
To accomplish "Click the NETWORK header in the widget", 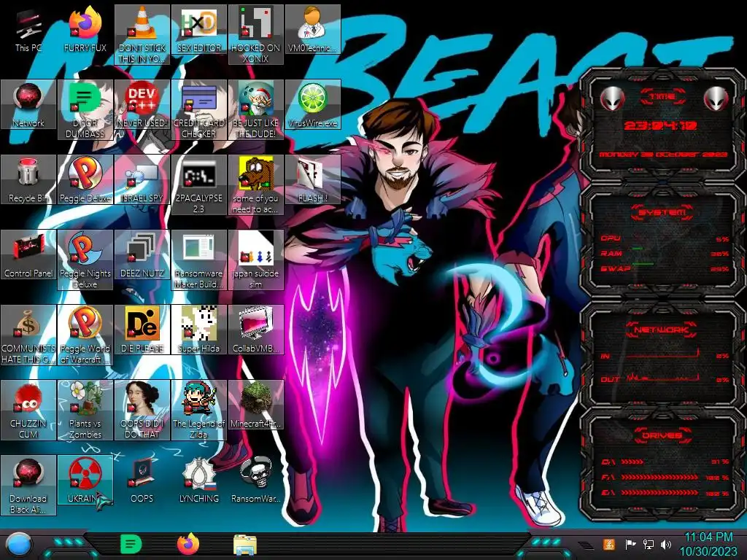I will click(662, 330).
